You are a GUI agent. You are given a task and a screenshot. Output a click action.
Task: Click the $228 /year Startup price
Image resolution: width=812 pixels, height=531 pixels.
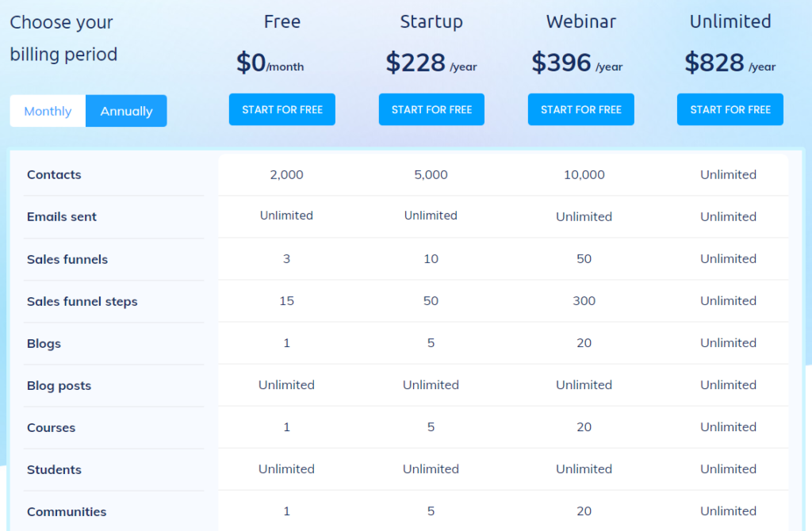[431, 63]
